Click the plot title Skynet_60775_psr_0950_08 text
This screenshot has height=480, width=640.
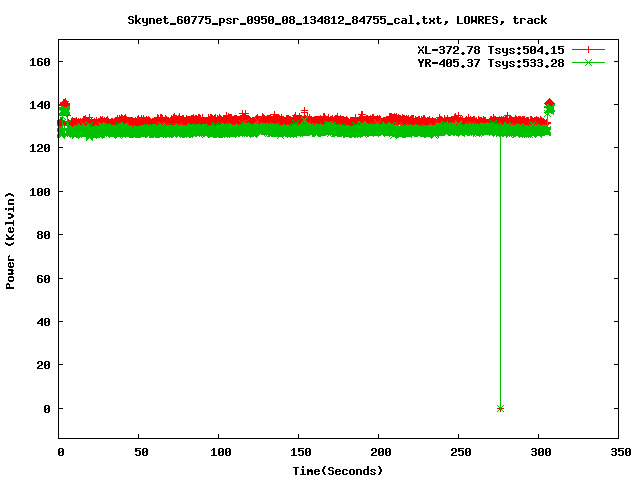point(337,20)
